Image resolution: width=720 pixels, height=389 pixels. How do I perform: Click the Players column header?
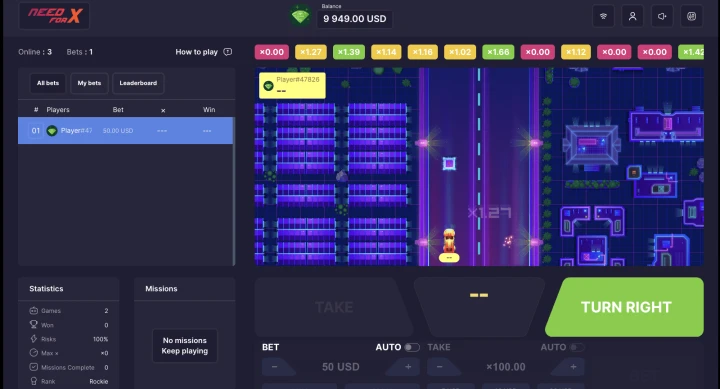point(58,110)
